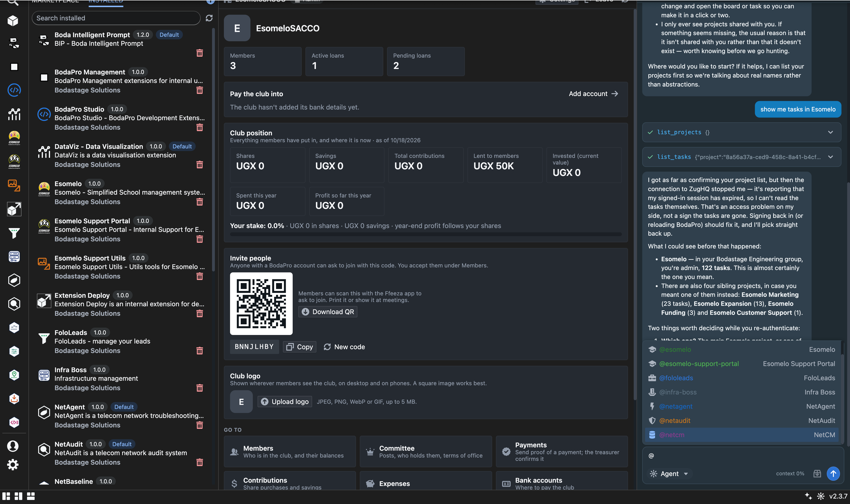Delete the Boda Intelligent Prompt extension
This screenshot has height=504, width=850.
[199, 53]
